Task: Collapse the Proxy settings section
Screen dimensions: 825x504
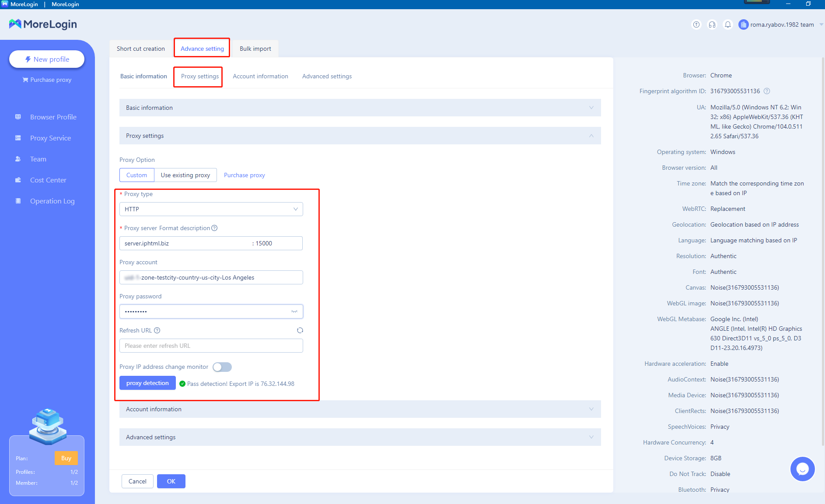Action: tap(360, 136)
